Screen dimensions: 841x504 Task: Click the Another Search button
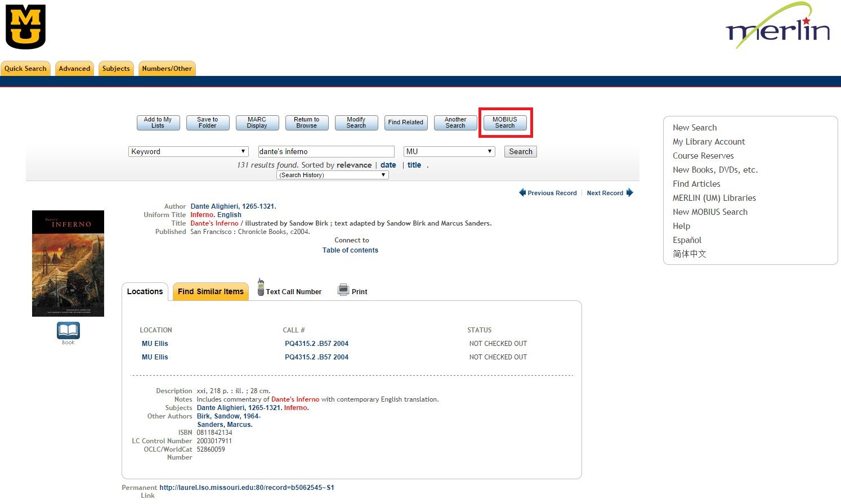[455, 123]
